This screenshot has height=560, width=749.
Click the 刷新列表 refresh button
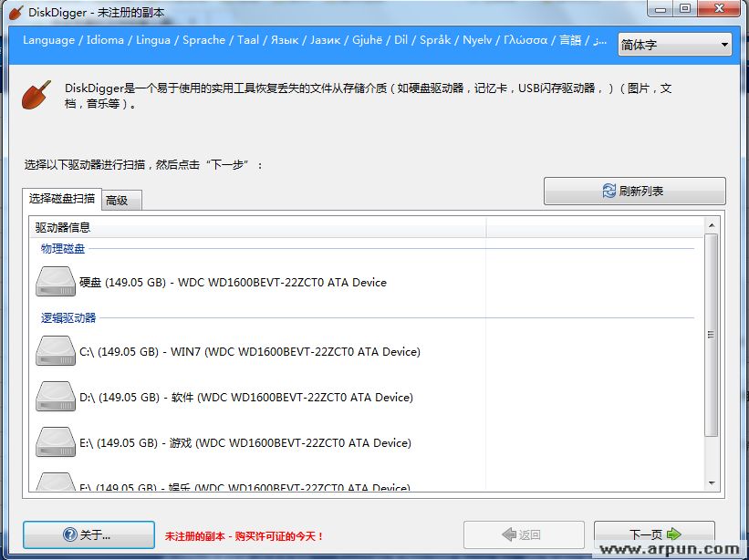coord(634,191)
